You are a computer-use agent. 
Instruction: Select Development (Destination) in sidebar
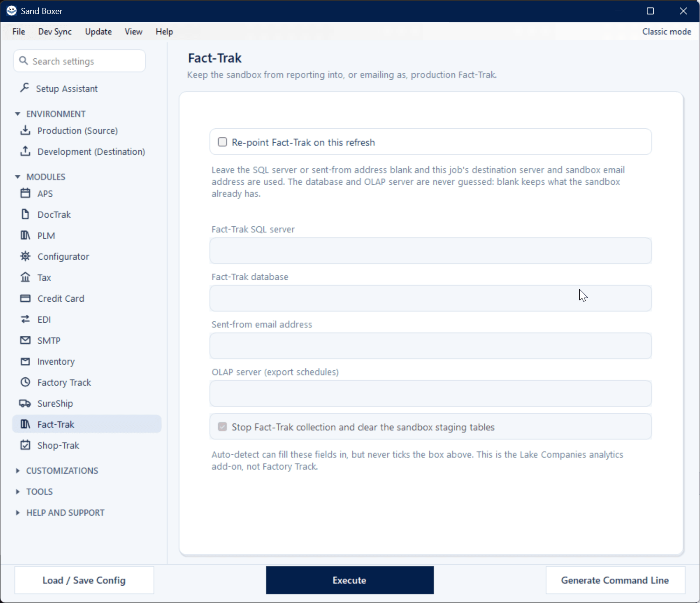[87, 152]
